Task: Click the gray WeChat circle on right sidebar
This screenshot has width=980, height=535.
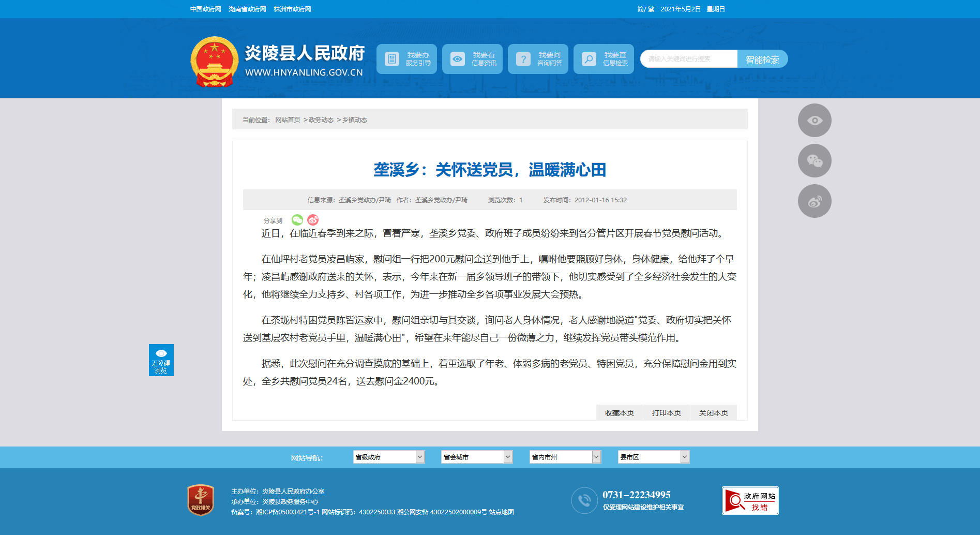Action: point(814,161)
